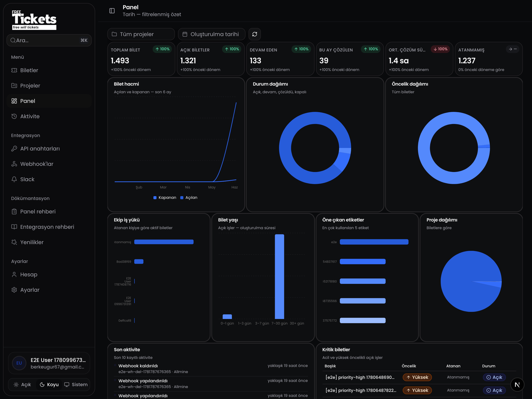Open the Tüm projeler dropdown filter

[x=141, y=34]
